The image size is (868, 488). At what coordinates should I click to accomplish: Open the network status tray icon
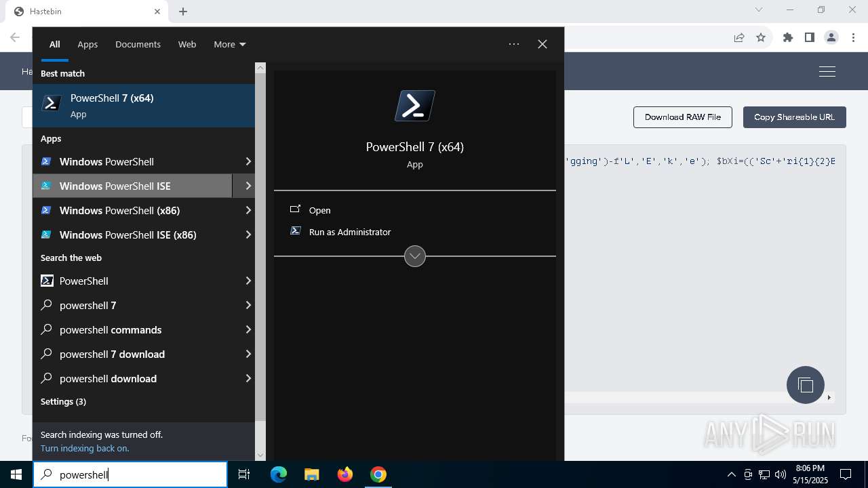pyautogui.click(x=764, y=474)
